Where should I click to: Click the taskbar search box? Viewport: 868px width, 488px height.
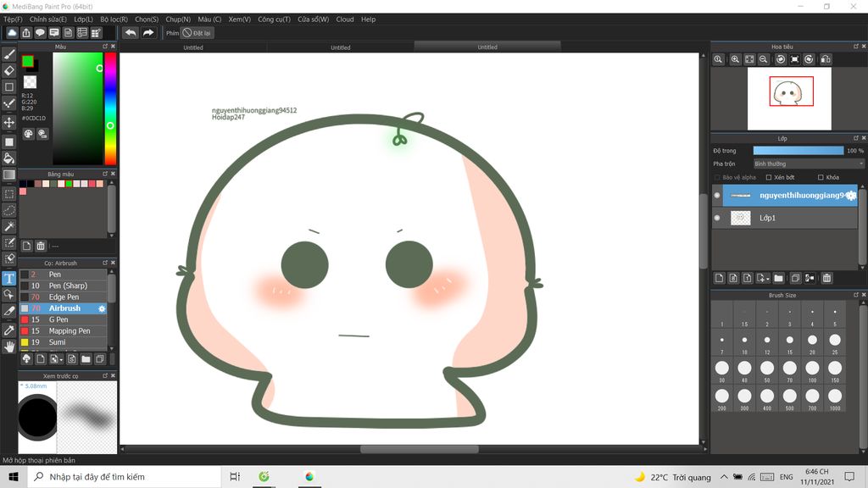(124, 476)
